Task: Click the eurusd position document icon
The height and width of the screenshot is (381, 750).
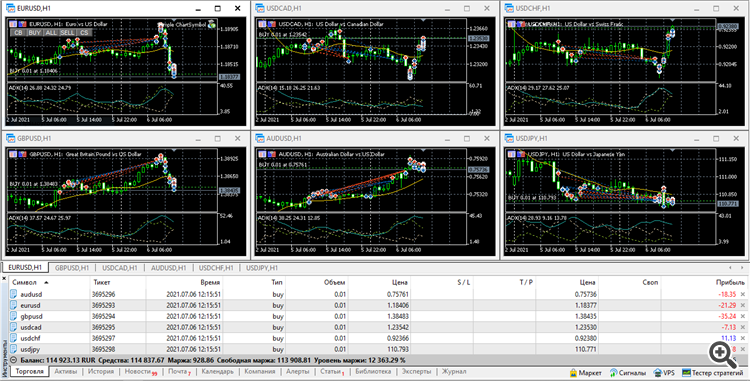Action: tap(14, 305)
